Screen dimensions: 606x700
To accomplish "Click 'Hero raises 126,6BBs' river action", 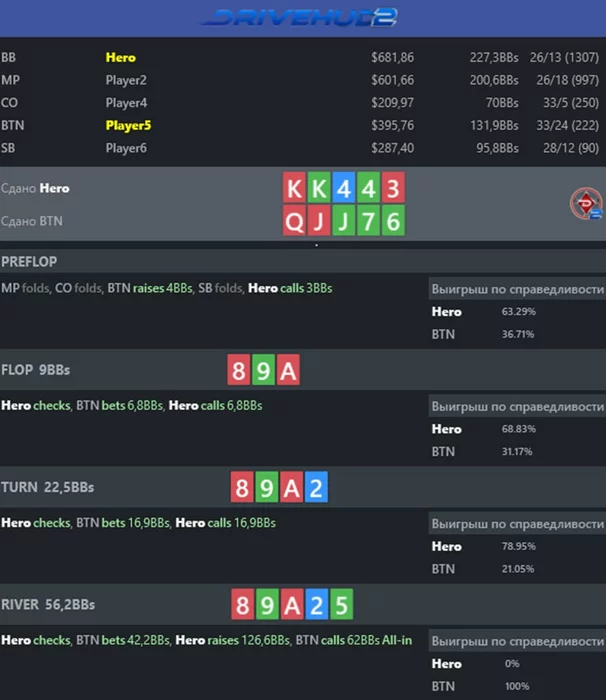I will click(233, 640).
